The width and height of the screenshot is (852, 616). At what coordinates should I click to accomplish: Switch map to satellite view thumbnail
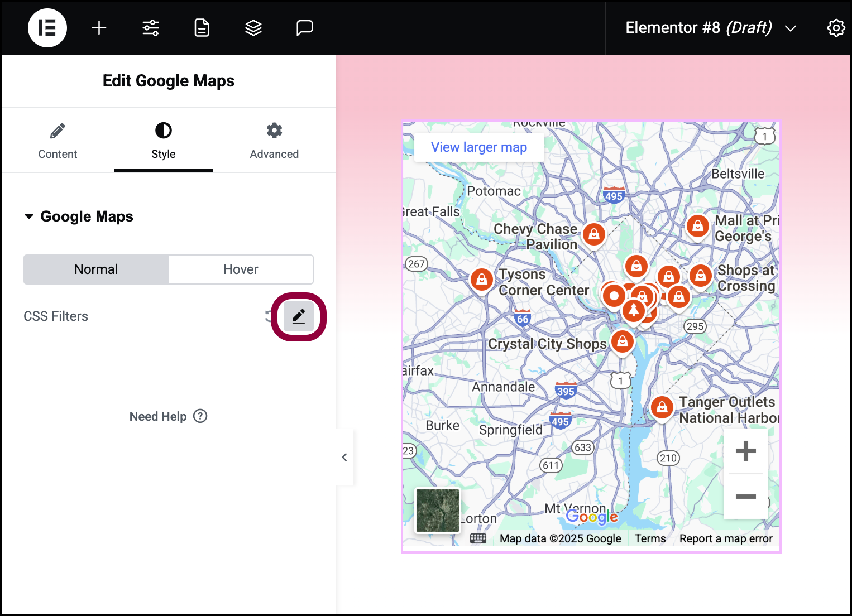(438, 511)
